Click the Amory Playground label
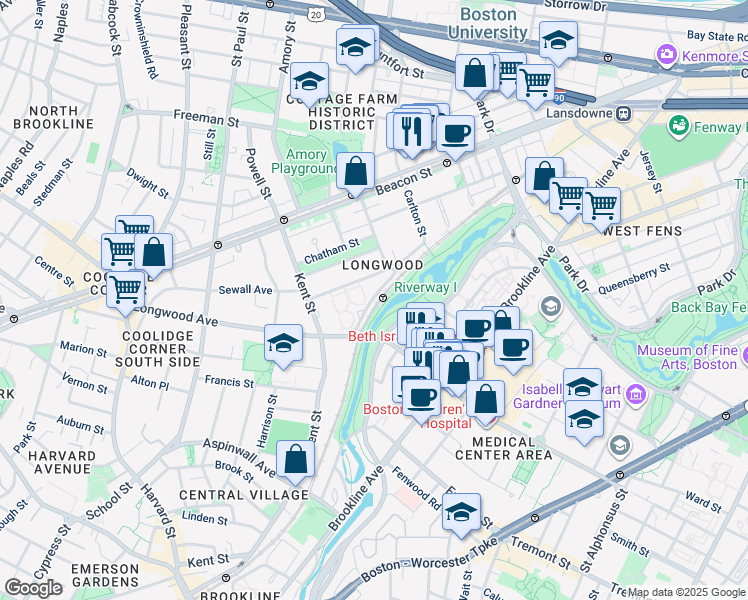 305,162
